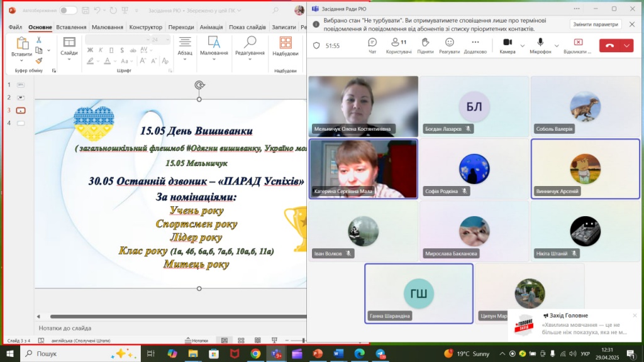The image size is (644, 362).
Task: Open the Teams meeting Chat panel
Action: [372, 45]
